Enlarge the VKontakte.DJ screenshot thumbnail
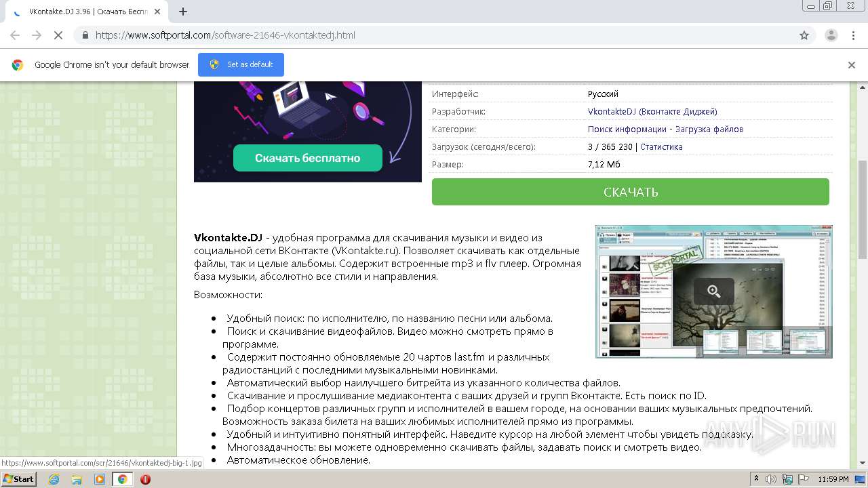868x488 pixels. coord(713,291)
